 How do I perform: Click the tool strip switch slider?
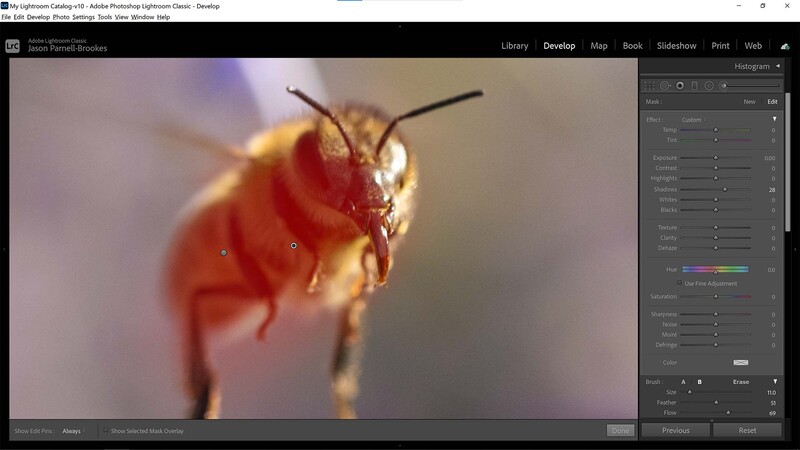point(750,86)
